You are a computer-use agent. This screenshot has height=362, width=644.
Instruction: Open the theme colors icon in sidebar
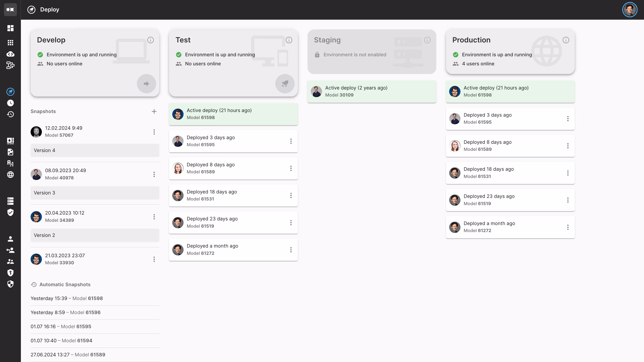click(10, 141)
